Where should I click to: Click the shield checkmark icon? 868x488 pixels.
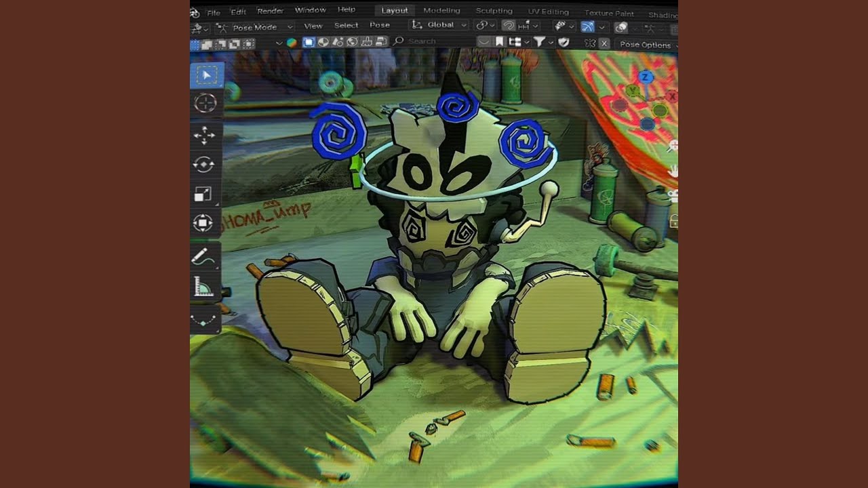pyautogui.click(x=564, y=42)
